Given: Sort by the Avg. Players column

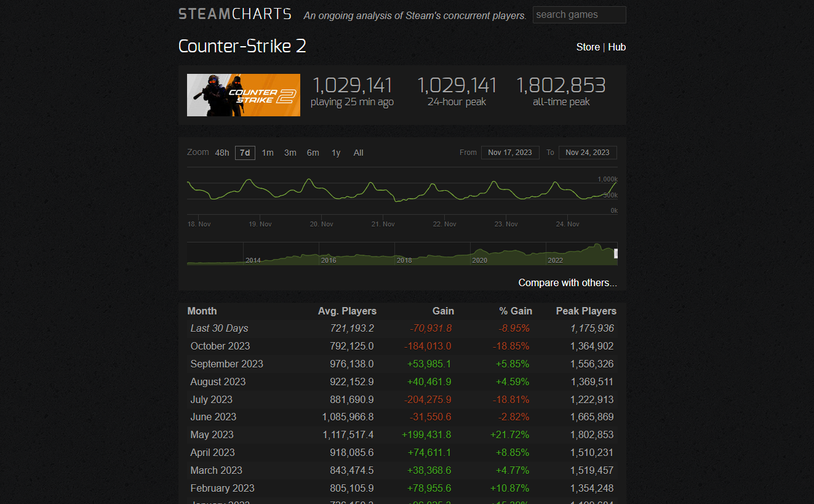Looking at the screenshot, I should coord(346,311).
